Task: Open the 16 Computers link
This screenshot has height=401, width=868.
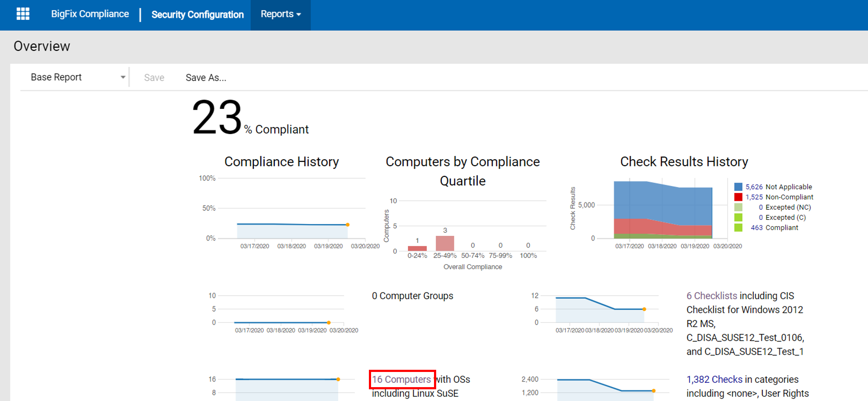Action: pyautogui.click(x=401, y=379)
